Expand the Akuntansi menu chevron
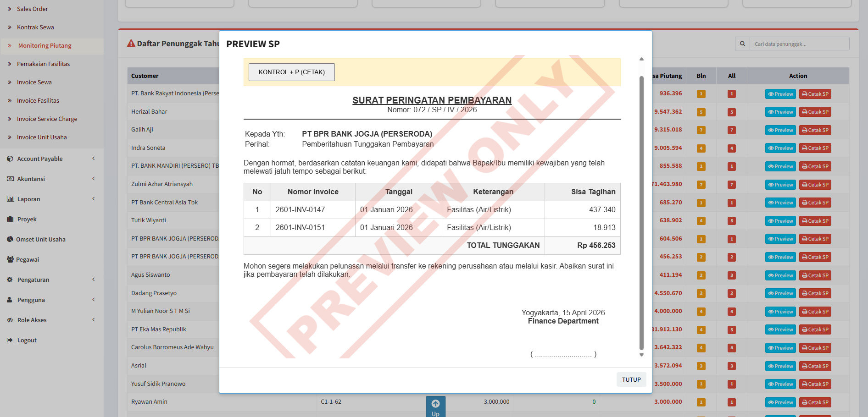The width and height of the screenshot is (868, 417). coord(94,179)
